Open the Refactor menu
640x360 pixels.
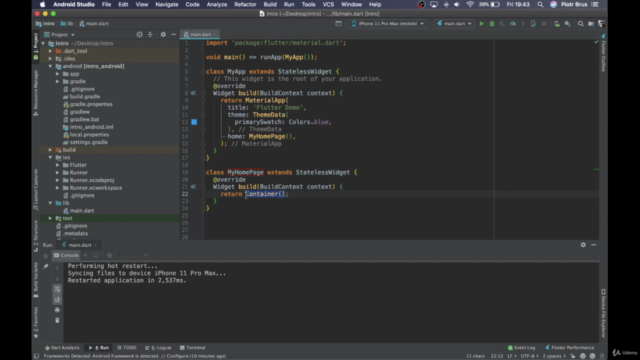point(245,4)
